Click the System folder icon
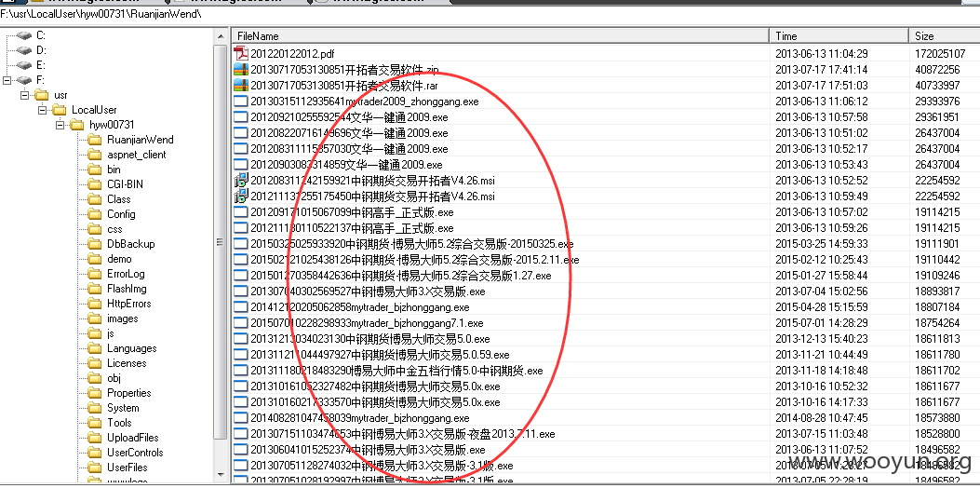 (x=94, y=407)
